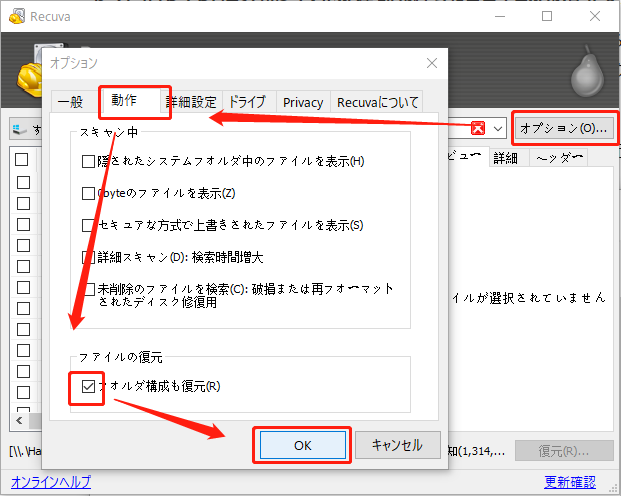The image size is (621, 496).
Task: Tick the first file row checkbox
Action: coord(23,183)
